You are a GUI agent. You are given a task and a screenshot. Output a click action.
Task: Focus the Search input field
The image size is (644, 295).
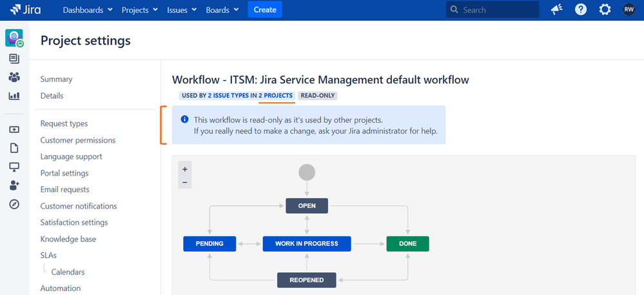493,10
